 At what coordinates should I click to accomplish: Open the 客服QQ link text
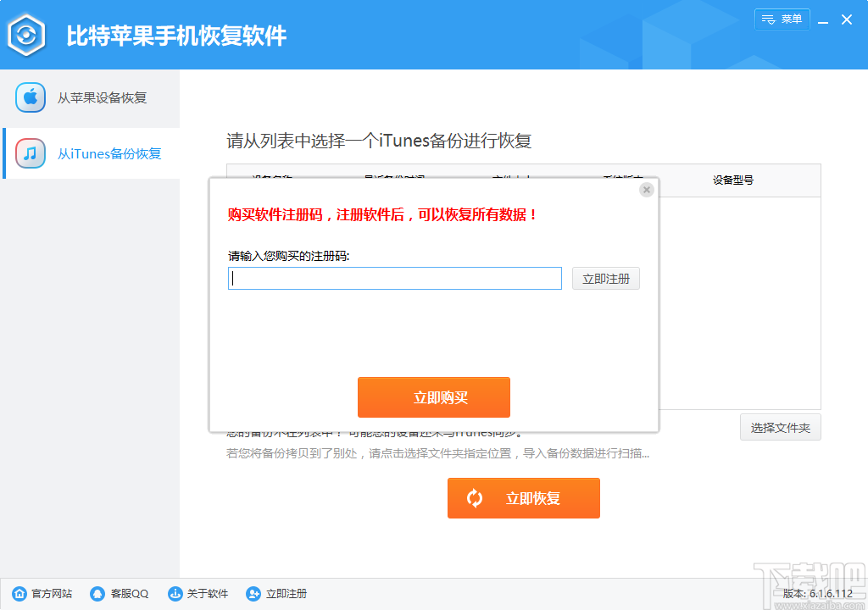(130, 593)
